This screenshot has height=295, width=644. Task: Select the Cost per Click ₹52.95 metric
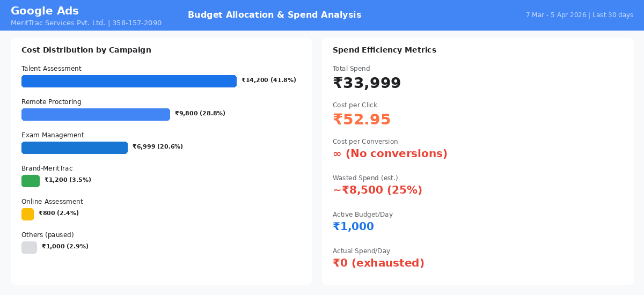pos(362,119)
